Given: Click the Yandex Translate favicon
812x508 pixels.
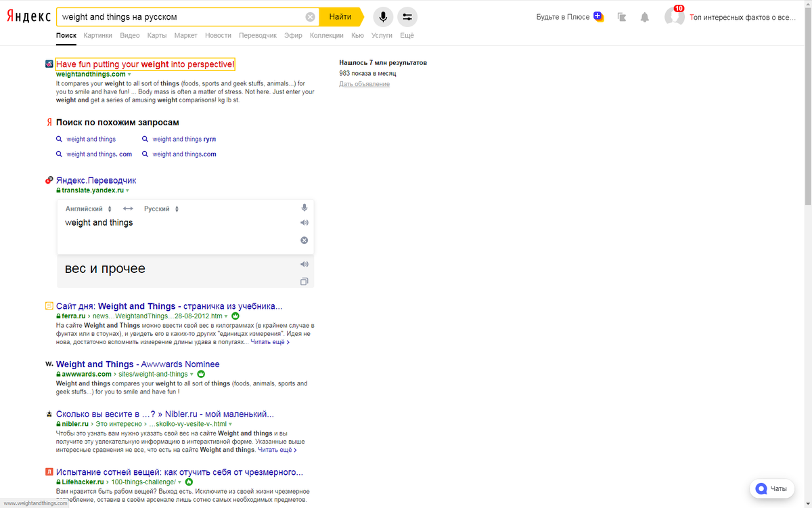Looking at the screenshot, I should coord(49,180).
